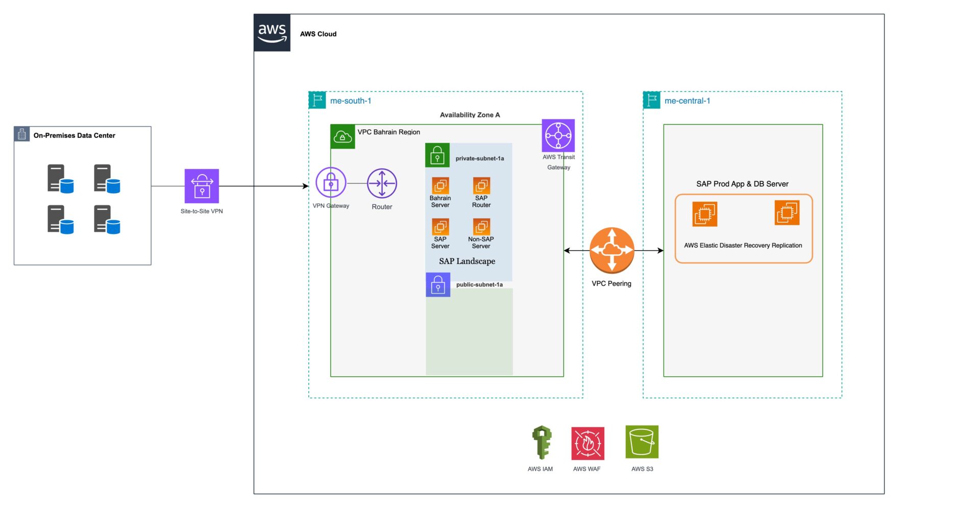Click the AWS WAF icon
980x508 pixels.
pos(587,443)
